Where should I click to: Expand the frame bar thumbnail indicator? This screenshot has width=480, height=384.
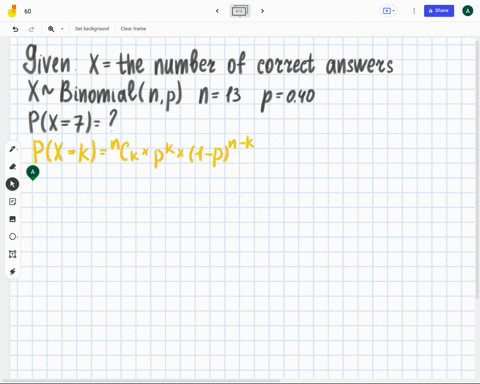pyautogui.click(x=240, y=11)
